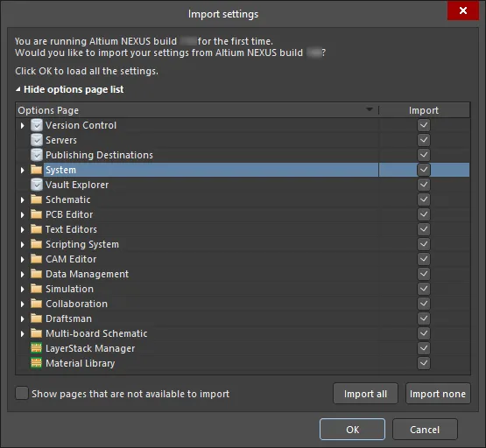Click the LayerStack Manager layer icon
486x448 pixels.
[x=36, y=348]
